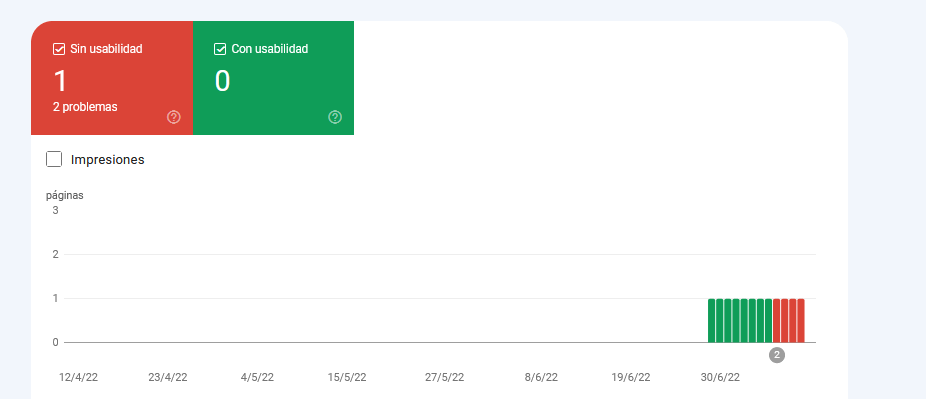Click the first red bar in chart
Image resolution: width=926 pixels, height=399 pixels.
coord(777,320)
